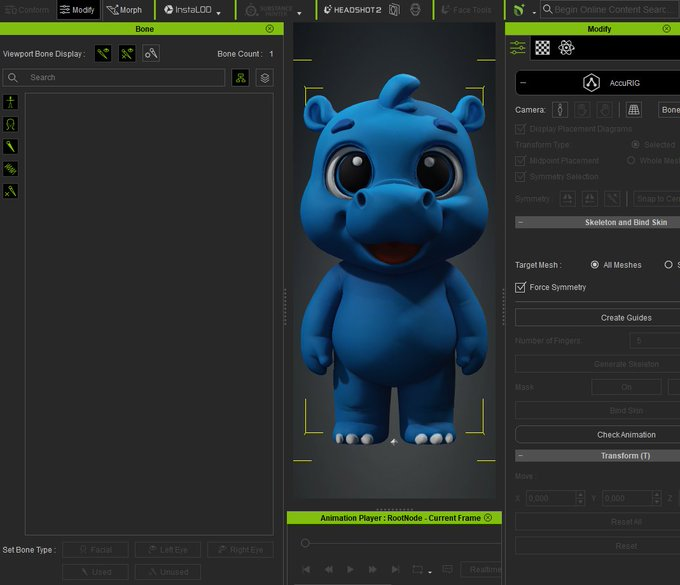Click the Reset All button

(x=598, y=522)
